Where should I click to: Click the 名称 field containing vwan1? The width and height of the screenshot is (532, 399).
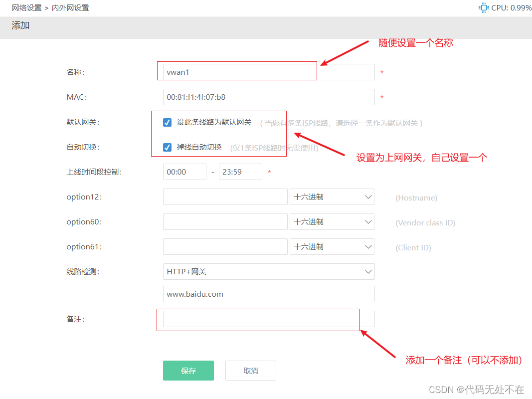click(x=237, y=71)
